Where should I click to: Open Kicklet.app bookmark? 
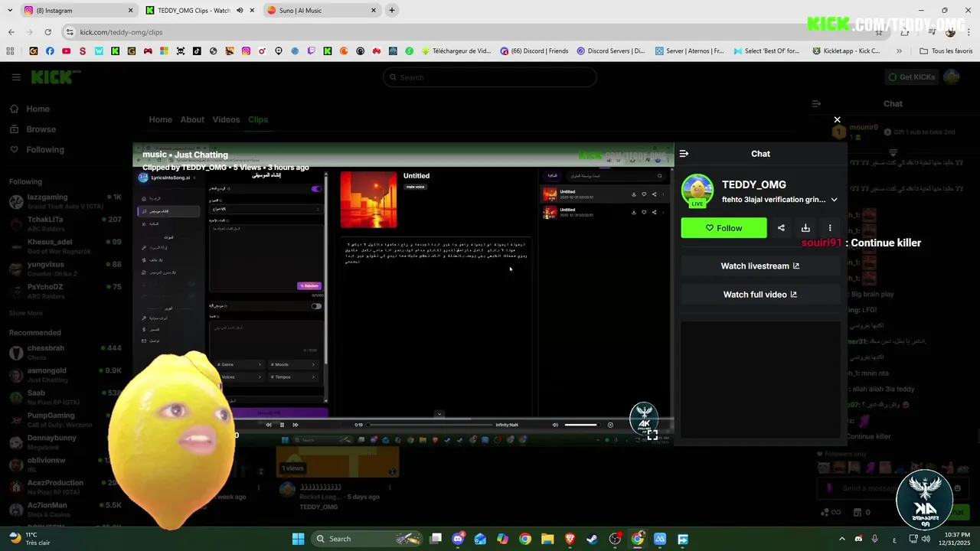coord(846,51)
